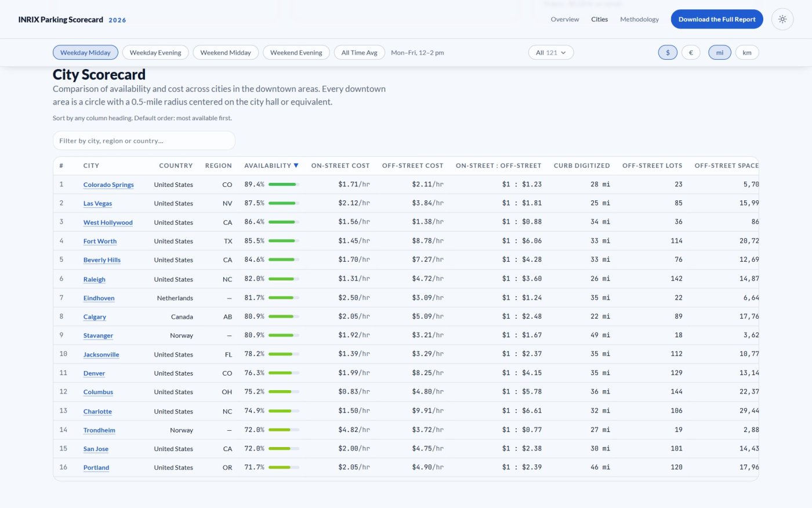Focus the filter by city search field
The height and width of the screenshot is (508, 812).
144,140
